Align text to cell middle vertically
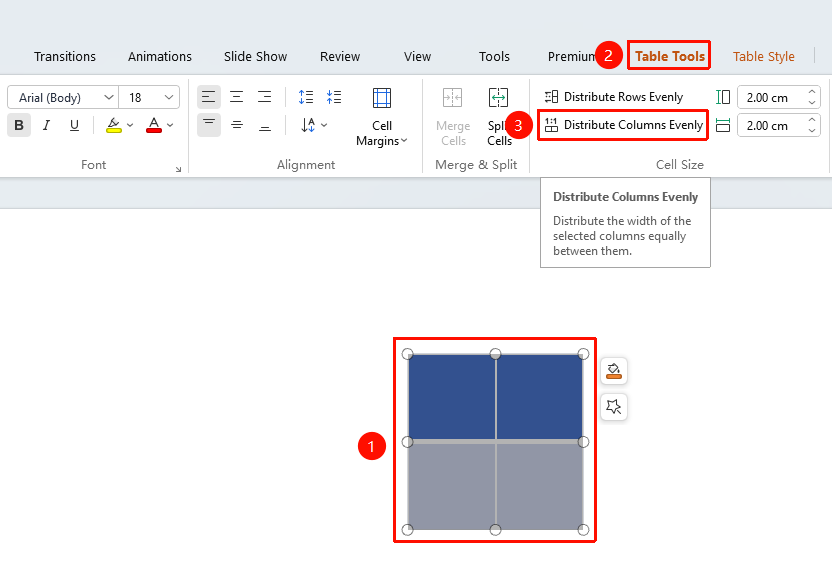The width and height of the screenshot is (832, 570). tap(237, 125)
